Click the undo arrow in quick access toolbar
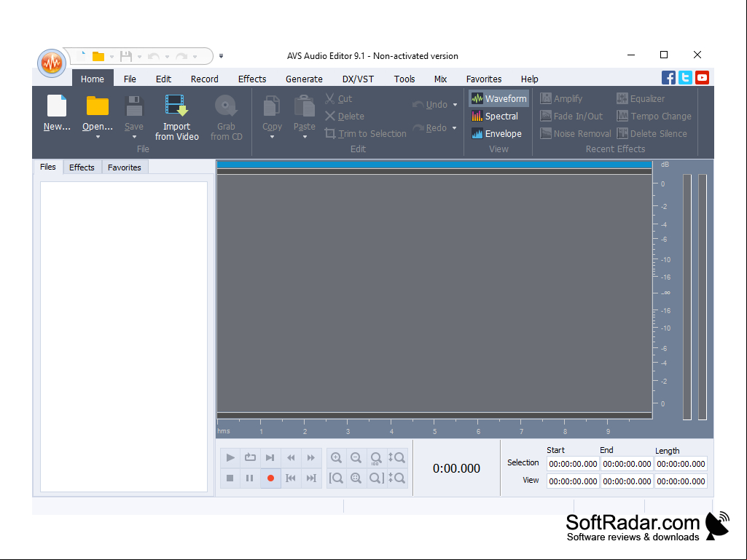Image resolution: width=747 pixels, height=560 pixels. click(153, 57)
